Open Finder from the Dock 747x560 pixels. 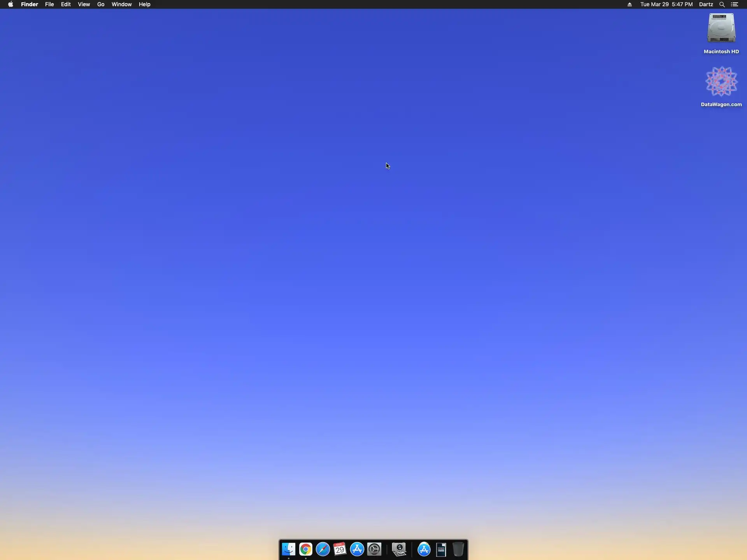click(289, 549)
